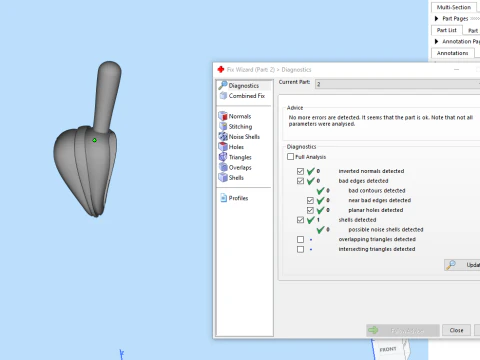Open the Stitching fix page
The width and height of the screenshot is (480, 360).
tap(235, 127)
